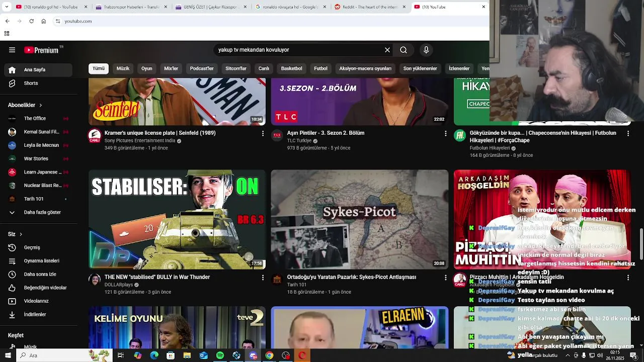
Task: Click DOLLARplays channel avatar
Action: (95, 280)
